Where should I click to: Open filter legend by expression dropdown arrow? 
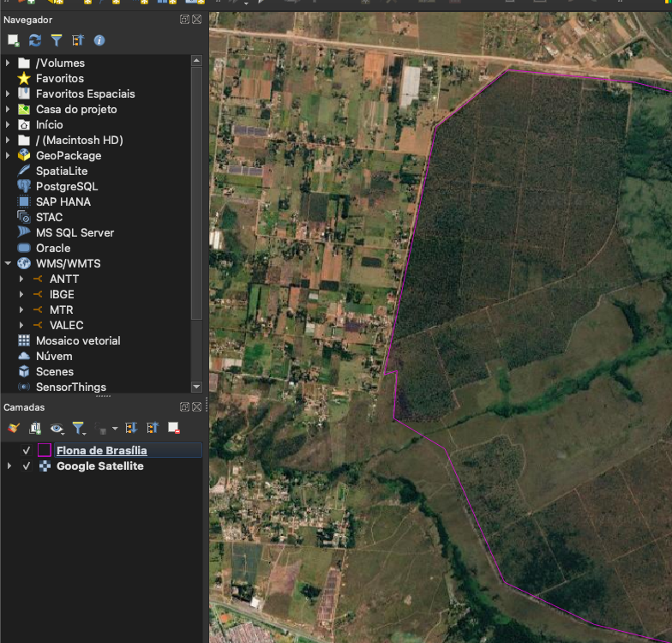click(x=115, y=428)
